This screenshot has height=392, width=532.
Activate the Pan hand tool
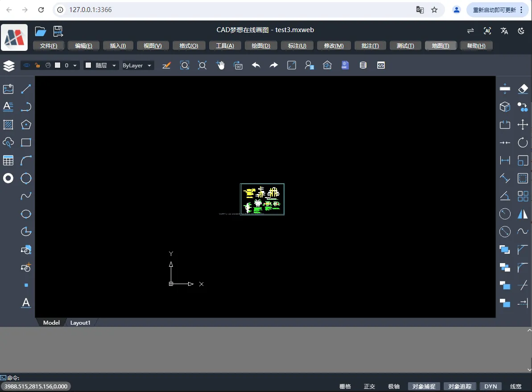221,65
